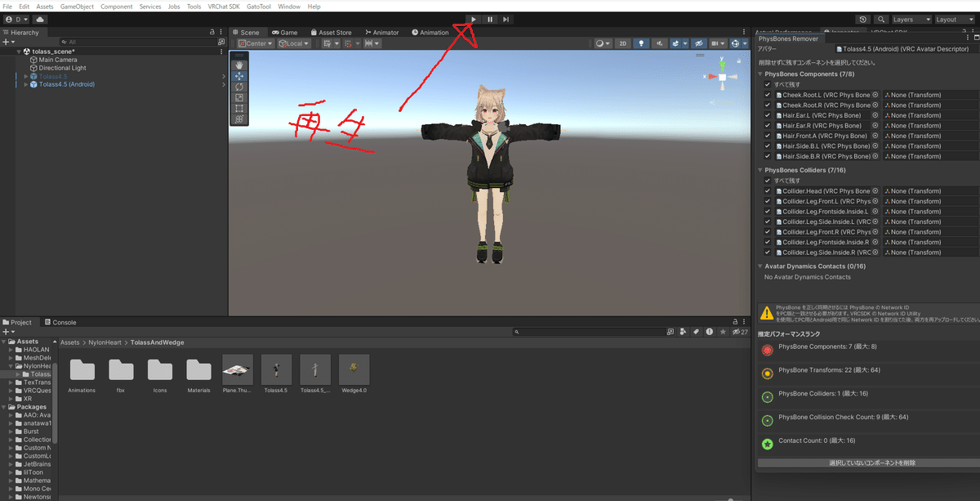Collapse Avatar Dynamics Contacts section

[760, 266]
